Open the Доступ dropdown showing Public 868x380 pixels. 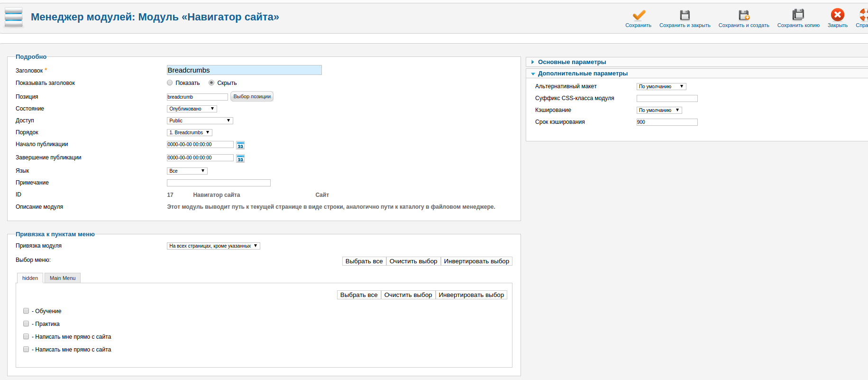[x=200, y=120]
